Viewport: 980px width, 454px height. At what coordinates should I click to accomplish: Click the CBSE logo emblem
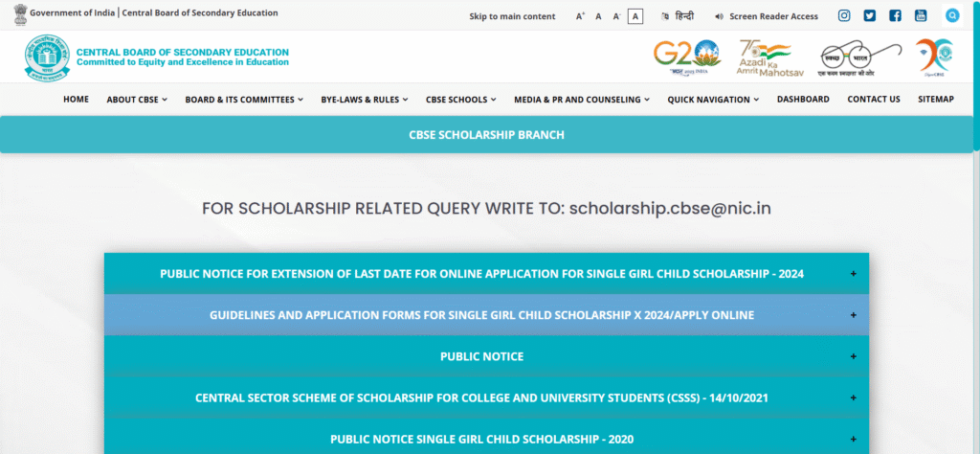coord(48,57)
